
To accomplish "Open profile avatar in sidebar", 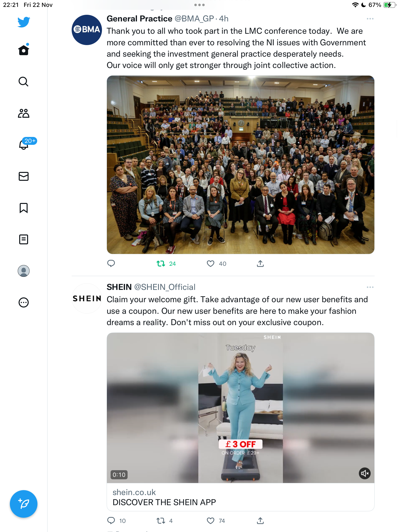I will pyautogui.click(x=24, y=271).
